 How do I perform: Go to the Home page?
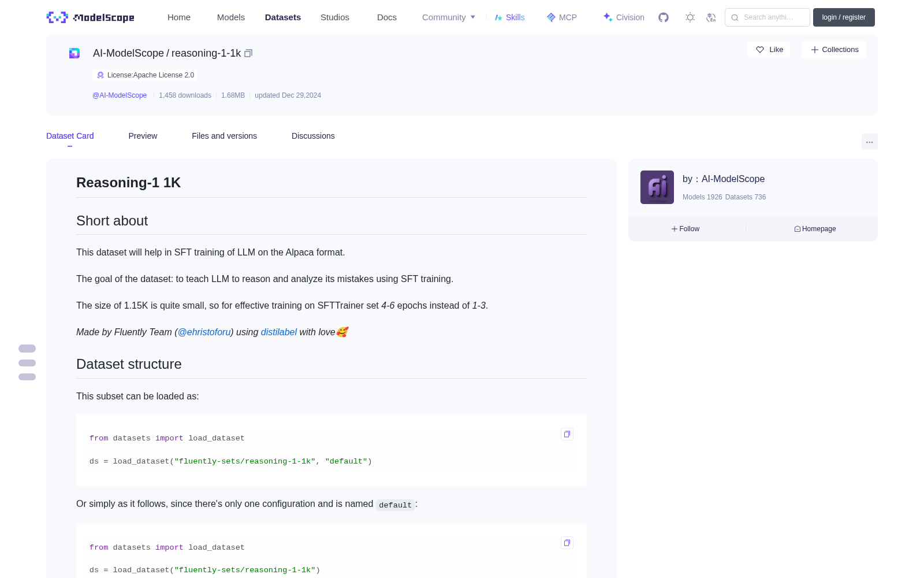tap(179, 17)
